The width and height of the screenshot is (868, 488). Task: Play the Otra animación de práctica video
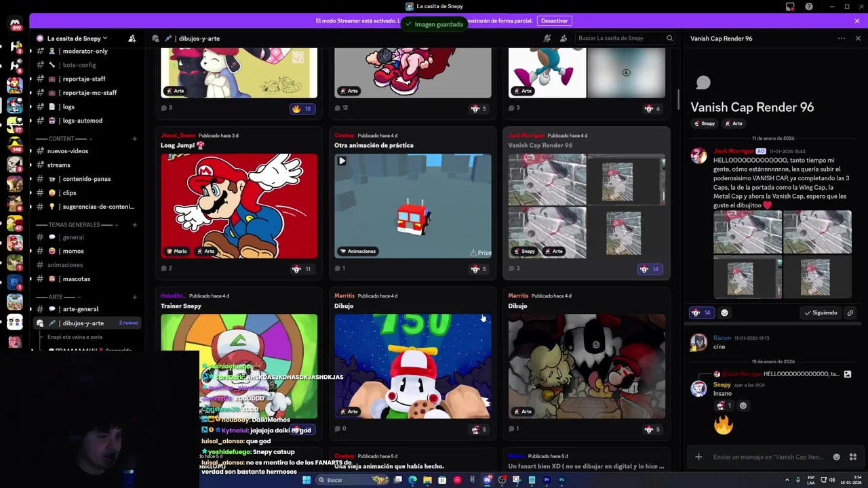(342, 161)
